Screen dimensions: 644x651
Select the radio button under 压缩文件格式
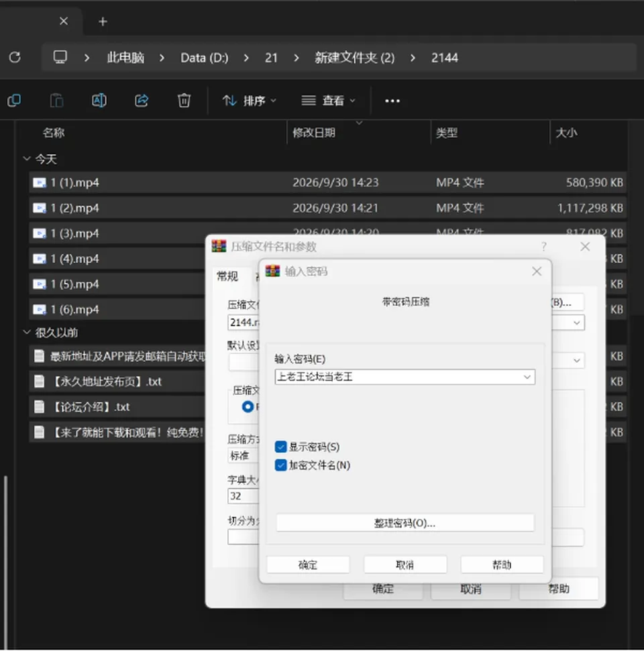point(248,407)
